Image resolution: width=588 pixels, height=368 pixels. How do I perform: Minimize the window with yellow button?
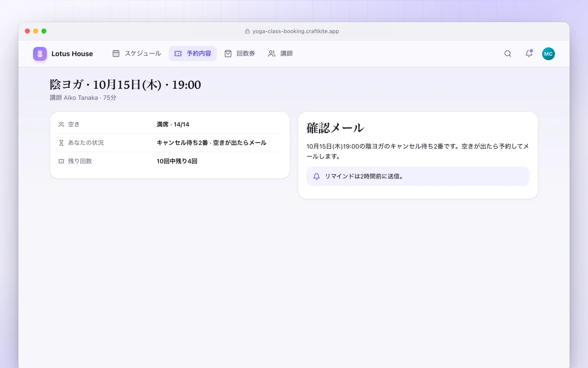36,31
